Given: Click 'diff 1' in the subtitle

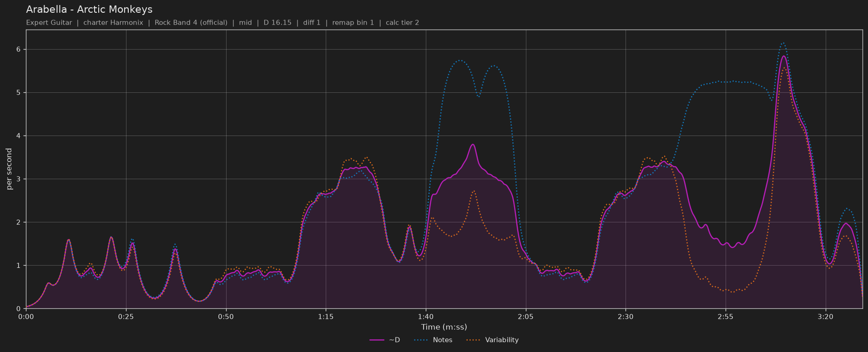Looking at the screenshot, I should pyautogui.click(x=312, y=23).
